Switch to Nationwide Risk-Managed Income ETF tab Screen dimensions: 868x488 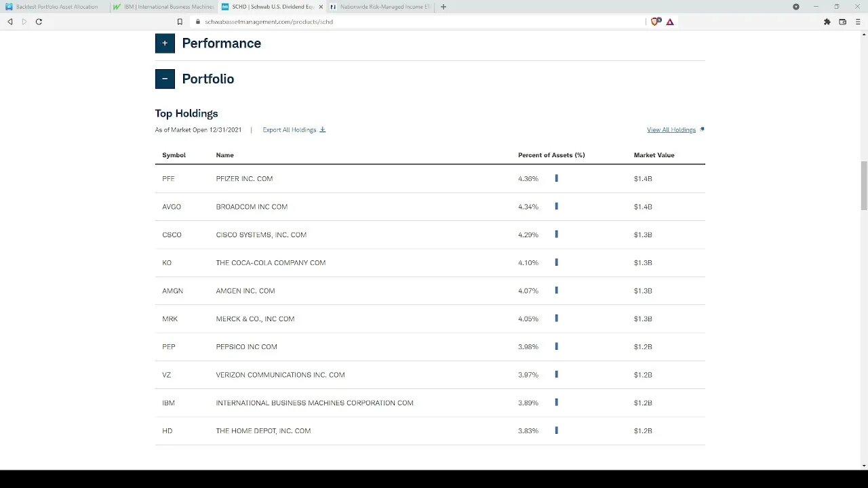tap(380, 7)
